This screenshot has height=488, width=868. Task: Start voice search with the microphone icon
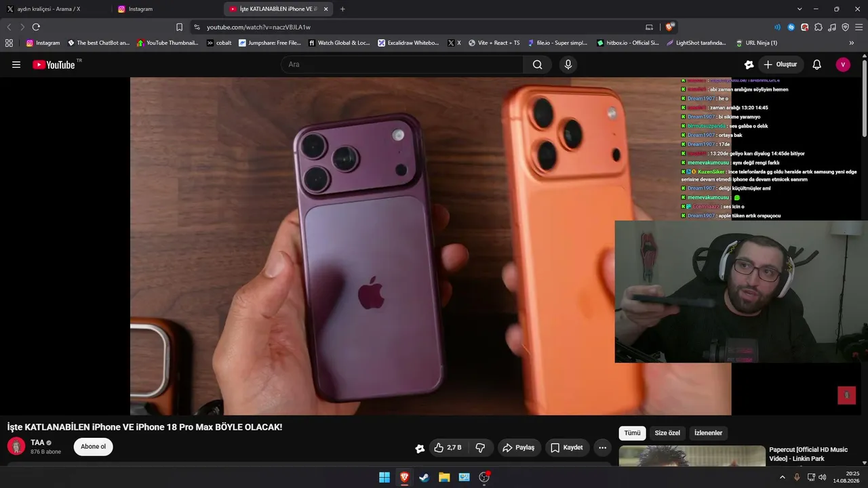click(568, 64)
